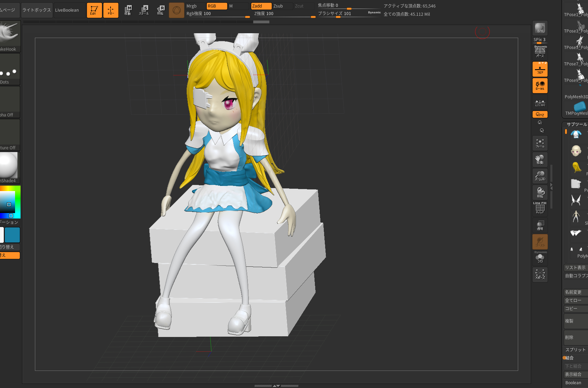
Task: Click the 表示結合 merge visible button
Action: [x=576, y=375]
